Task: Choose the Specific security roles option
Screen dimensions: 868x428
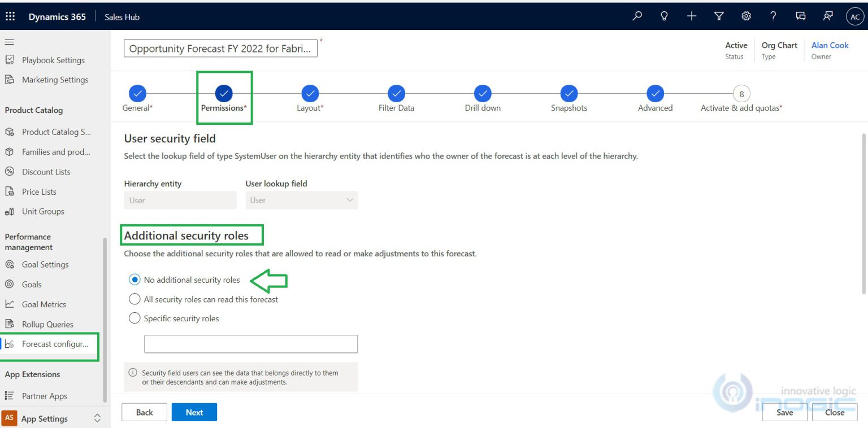Action: 134,318
